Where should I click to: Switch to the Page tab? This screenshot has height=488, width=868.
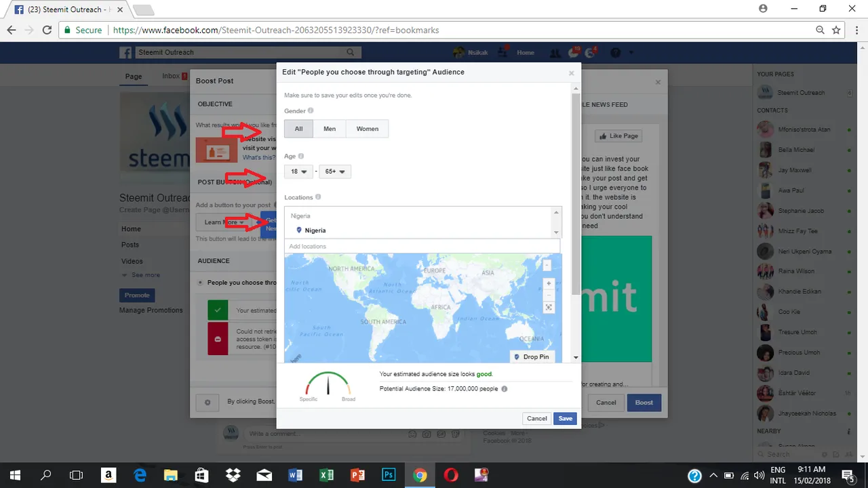[134, 77]
